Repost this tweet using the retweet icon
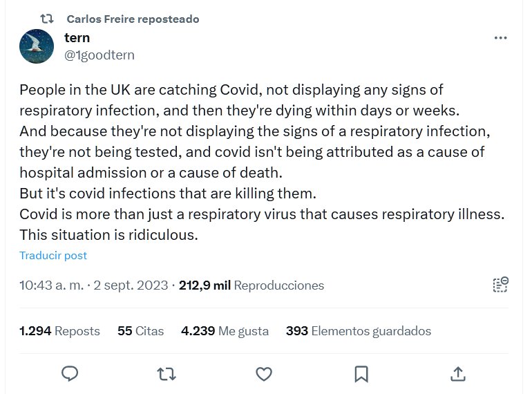The height and width of the screenshot is (394, 532). pos(167,374)
